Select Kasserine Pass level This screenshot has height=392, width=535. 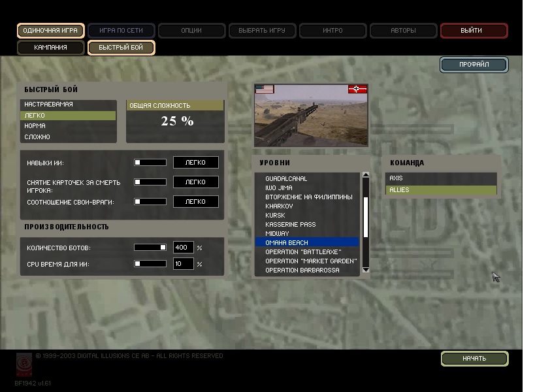pos(307,225)
